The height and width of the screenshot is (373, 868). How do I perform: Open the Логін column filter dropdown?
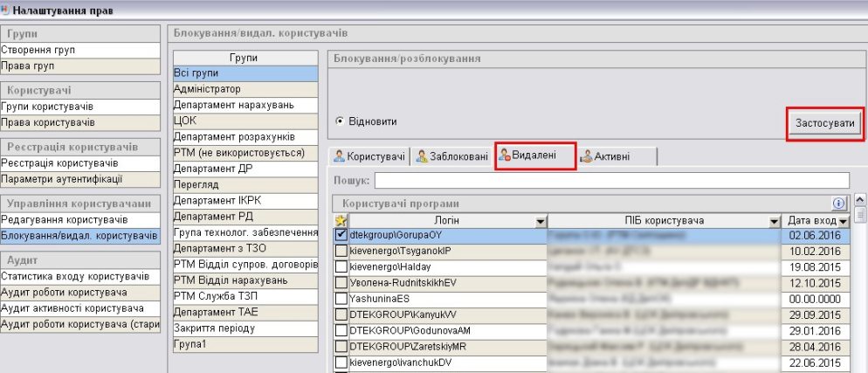tap(541, 221)
